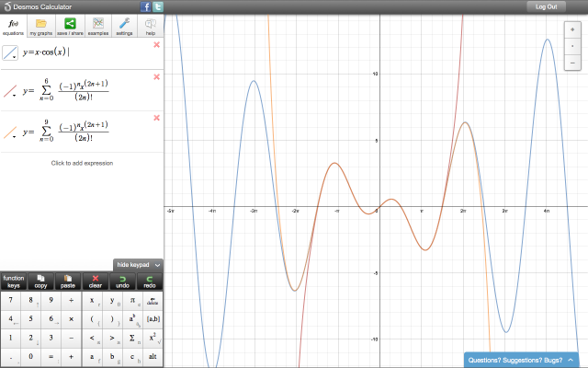Delete the y=x·cos(x) expression

tap(157, 45)
